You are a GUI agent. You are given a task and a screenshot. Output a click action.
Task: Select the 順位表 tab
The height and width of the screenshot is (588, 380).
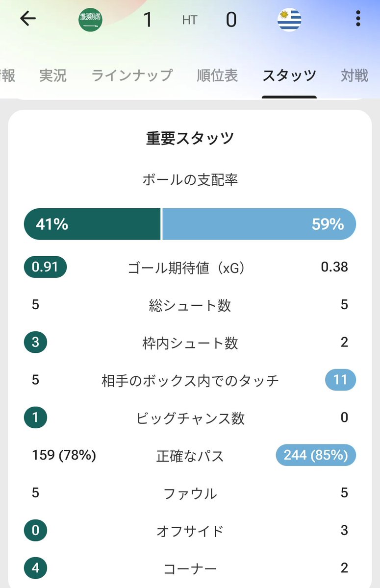[217, 75]
